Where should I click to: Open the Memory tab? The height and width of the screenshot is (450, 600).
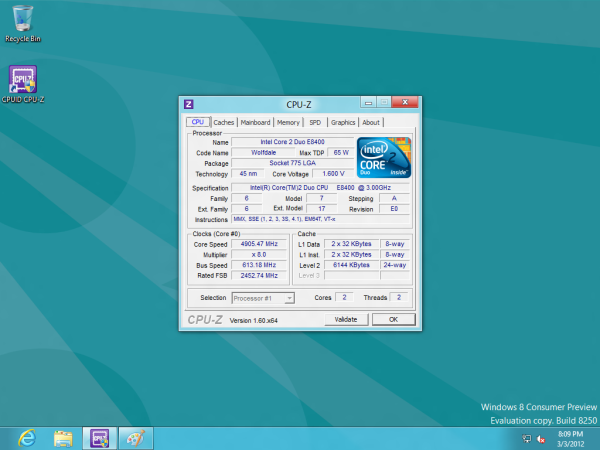coord(288,122)
